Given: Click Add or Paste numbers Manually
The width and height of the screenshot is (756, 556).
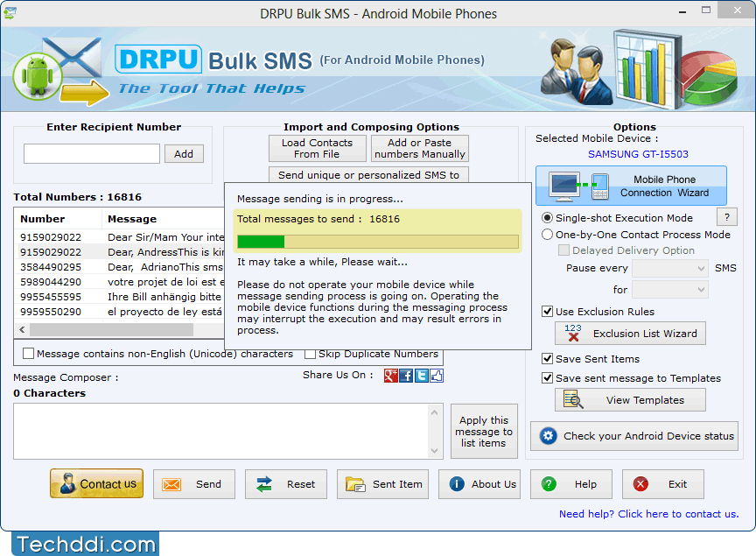Looking at the screenshot, I should pos(420,148).
